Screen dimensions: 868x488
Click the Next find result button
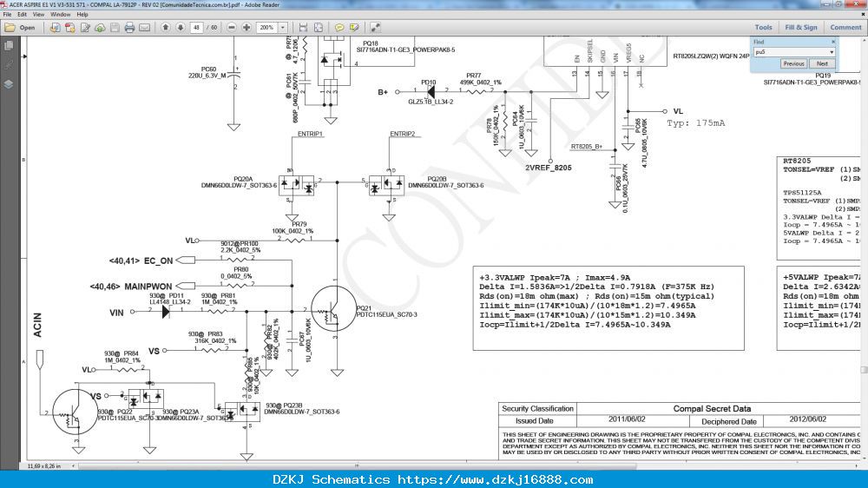(822, 63)
